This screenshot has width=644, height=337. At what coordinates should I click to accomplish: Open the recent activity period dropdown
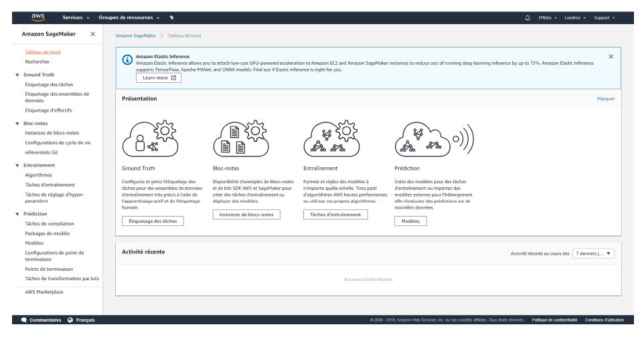click(x=594, y=253)
